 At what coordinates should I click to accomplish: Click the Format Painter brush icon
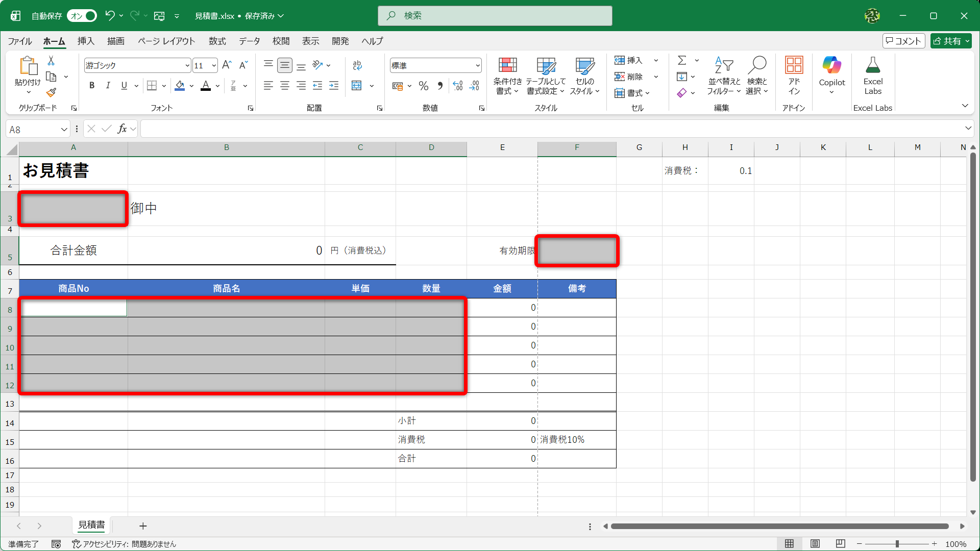point(51,93)
